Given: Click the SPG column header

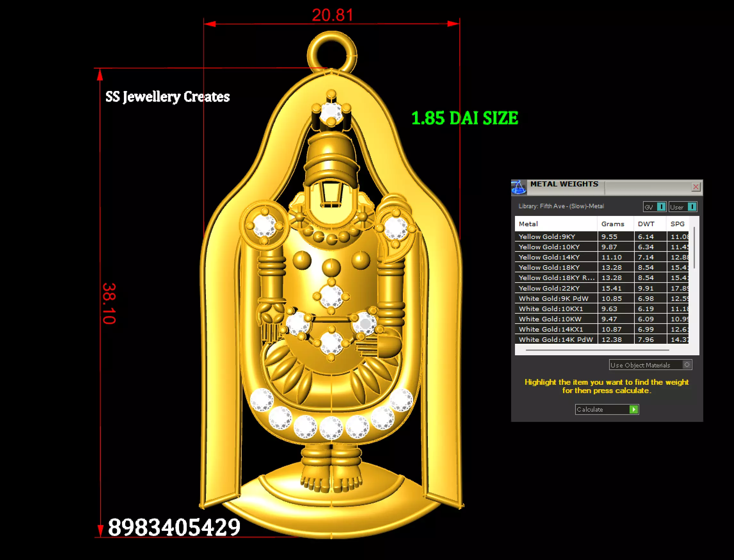Looking at the screenshot, I should 677,224.
